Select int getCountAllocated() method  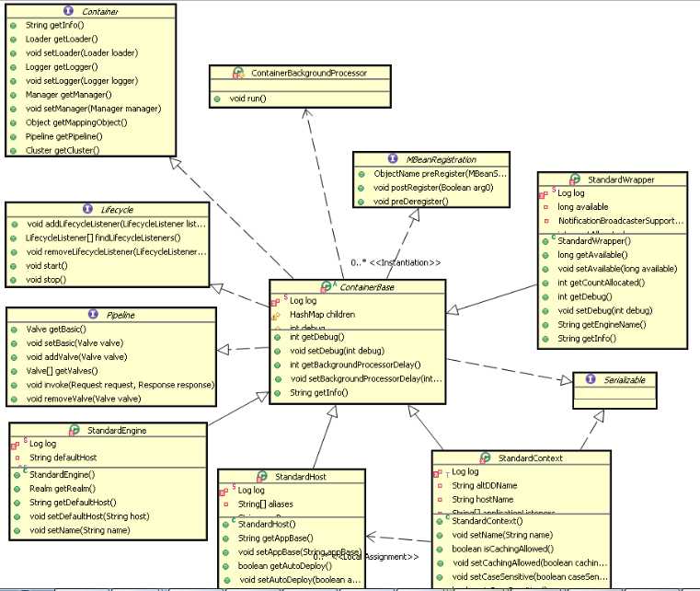[x=602, y=283]
